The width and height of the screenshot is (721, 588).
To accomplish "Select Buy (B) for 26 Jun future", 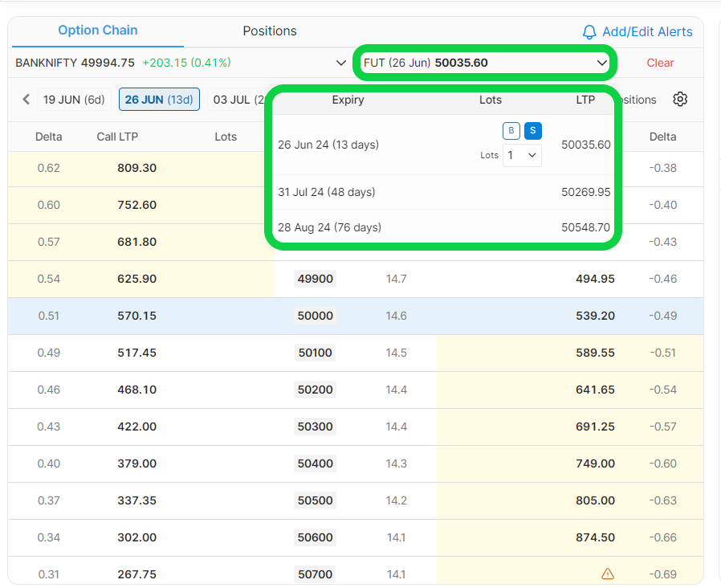I will click(511, 131).
